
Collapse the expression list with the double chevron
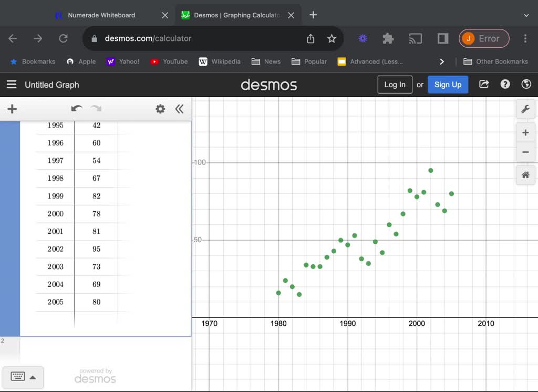coord(179,109)
